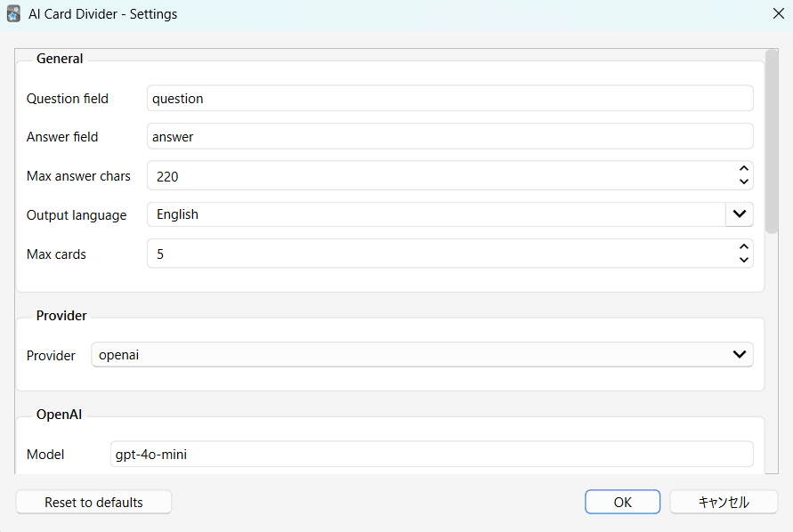Focus the Question field text box

pos(449,99)
